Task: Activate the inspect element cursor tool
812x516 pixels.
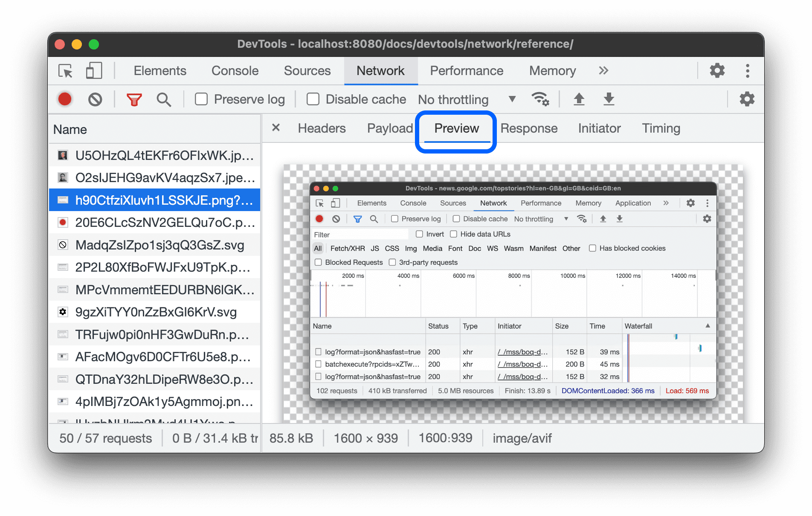Action: coord(64,71)
